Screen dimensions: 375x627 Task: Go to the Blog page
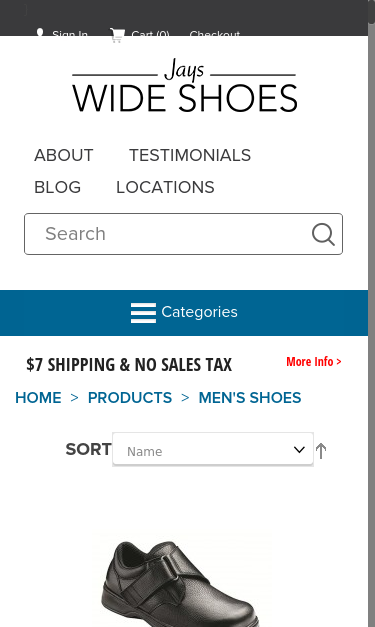click(58, 187)
